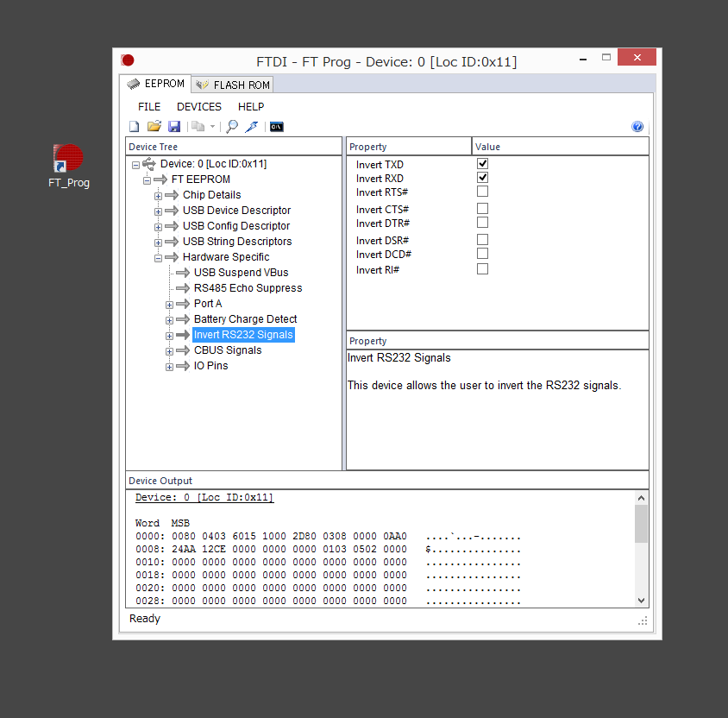This screenshot has width=728, height=718.
Task: Minimize the FT Prog window
Action: pyautogui.click(x=583, y=59)
